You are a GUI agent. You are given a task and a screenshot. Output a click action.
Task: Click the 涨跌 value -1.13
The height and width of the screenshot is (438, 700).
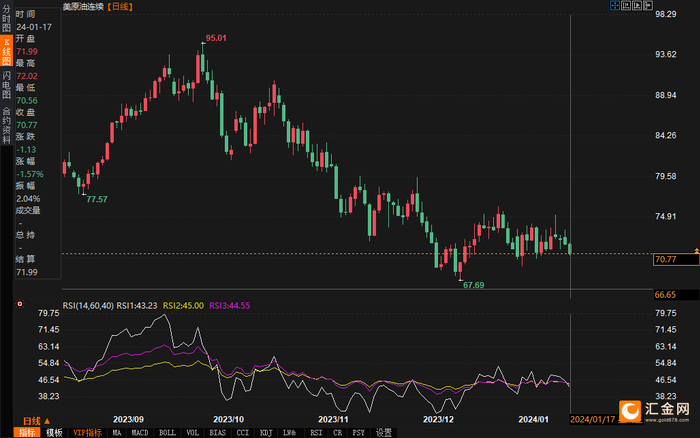26,150
